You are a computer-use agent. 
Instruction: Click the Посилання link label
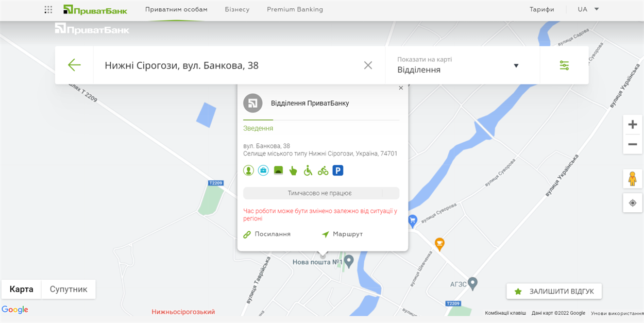(x=273, y=234)
